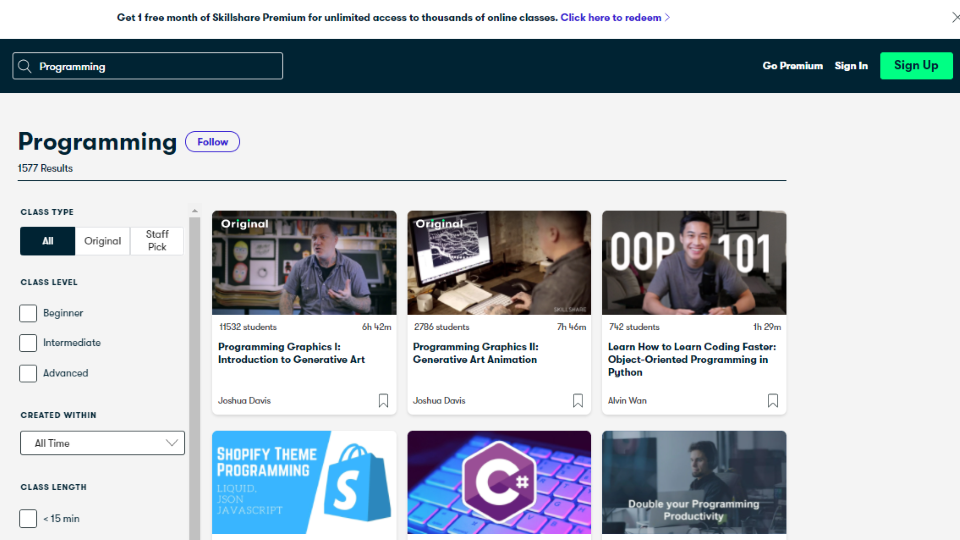Open Programming Graphics II thumbnail
This screenshot has height=540, width=960.
pos(499,263)
